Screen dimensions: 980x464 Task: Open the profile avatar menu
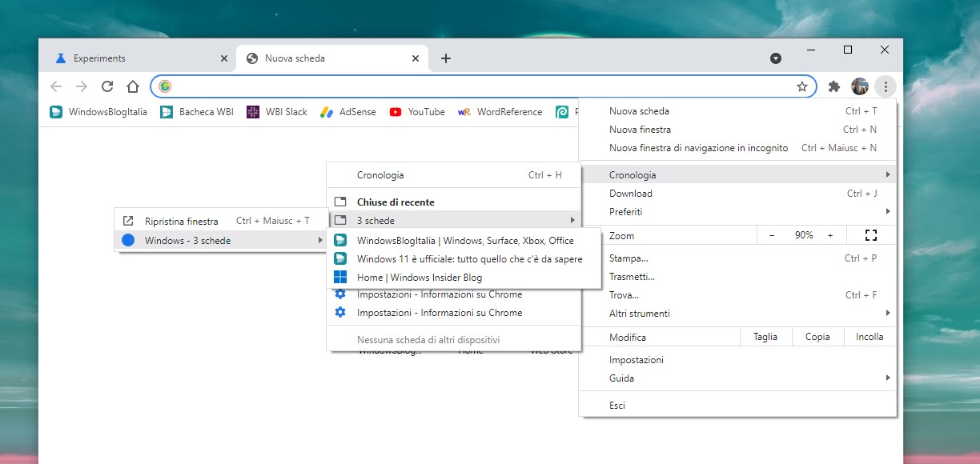[x=860, y=86]
